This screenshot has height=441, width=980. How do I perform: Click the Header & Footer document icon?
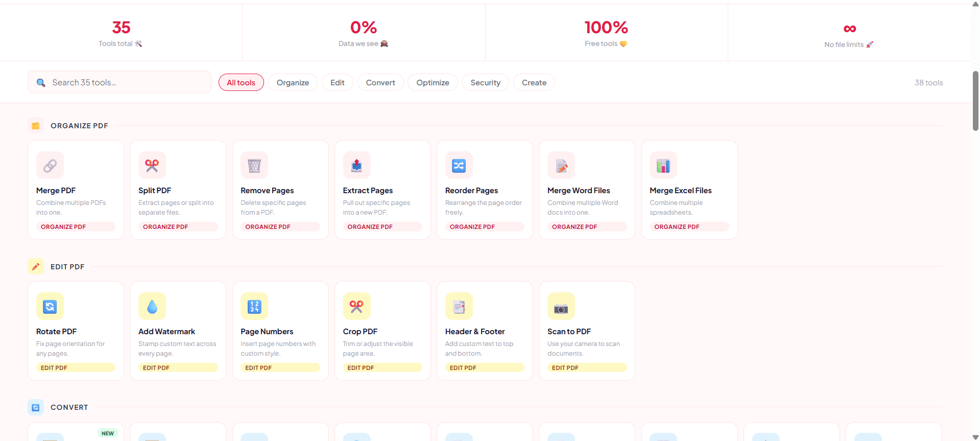pyautogui.click(x=459, y=306)
